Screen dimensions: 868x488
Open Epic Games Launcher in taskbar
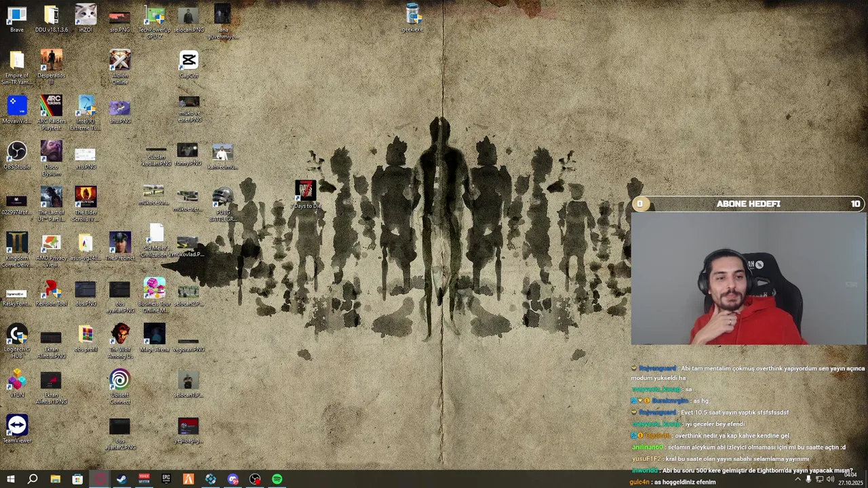pyautogui.click(x=166, y=479)
